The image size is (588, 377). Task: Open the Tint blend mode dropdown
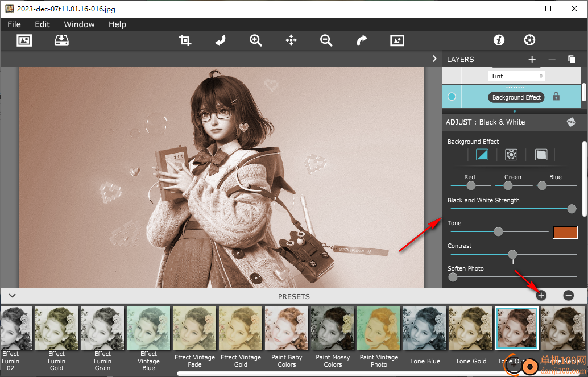click(516, 76)
